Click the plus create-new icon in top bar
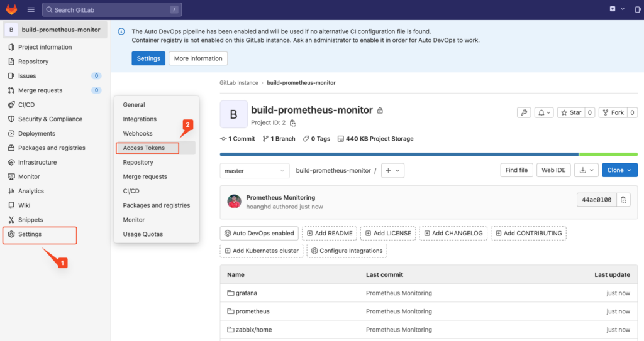Image resolution: width=644 pixels, height=341 pixels. click(613, 9)
